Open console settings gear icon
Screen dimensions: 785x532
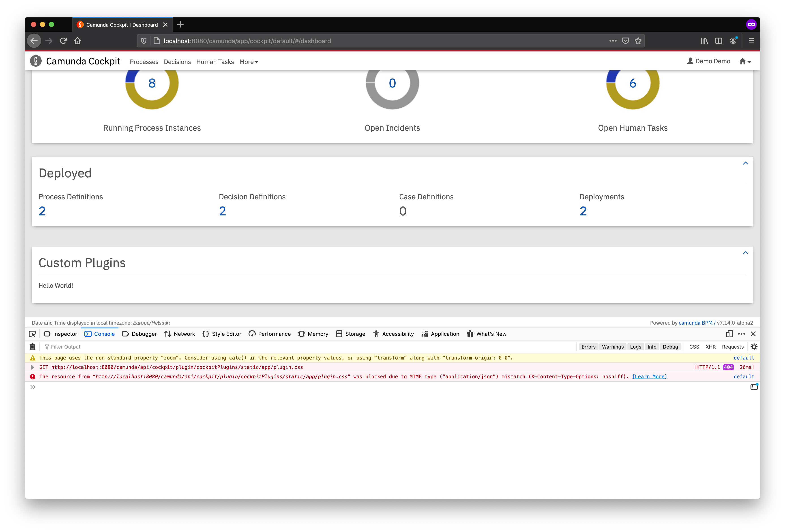754,347
